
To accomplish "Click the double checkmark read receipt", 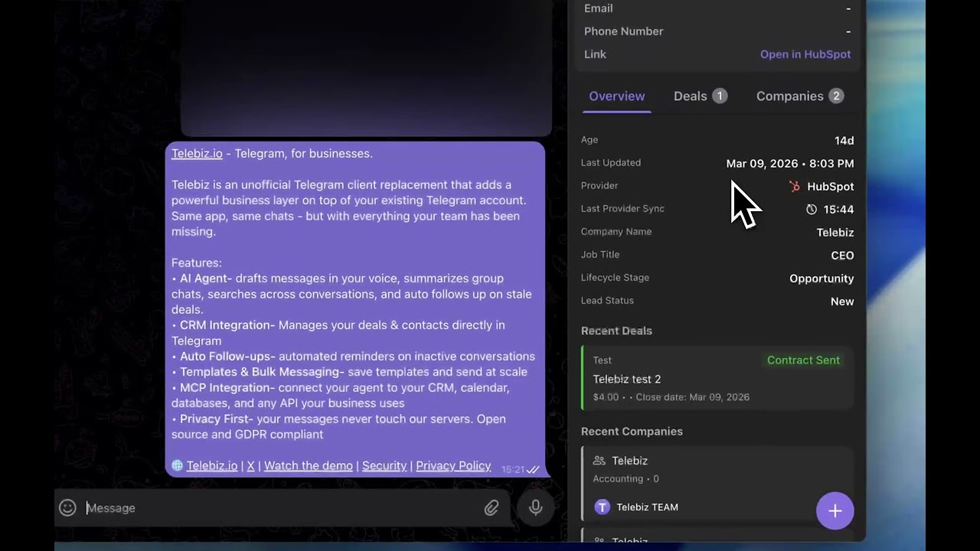I will [x=534, y=469].
